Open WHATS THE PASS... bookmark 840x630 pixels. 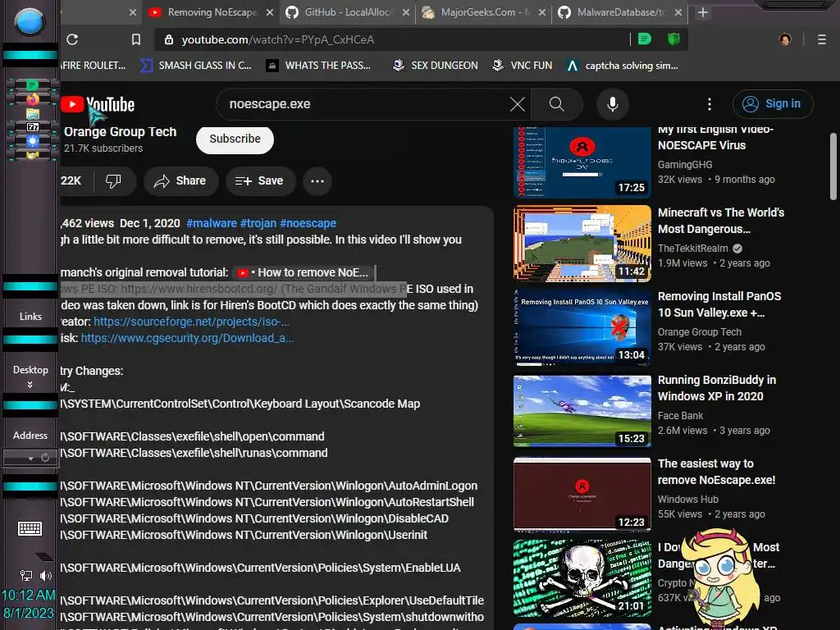coord(318,66)
